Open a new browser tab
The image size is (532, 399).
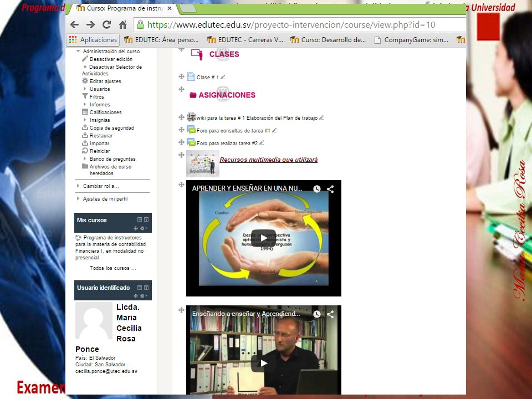188,9
